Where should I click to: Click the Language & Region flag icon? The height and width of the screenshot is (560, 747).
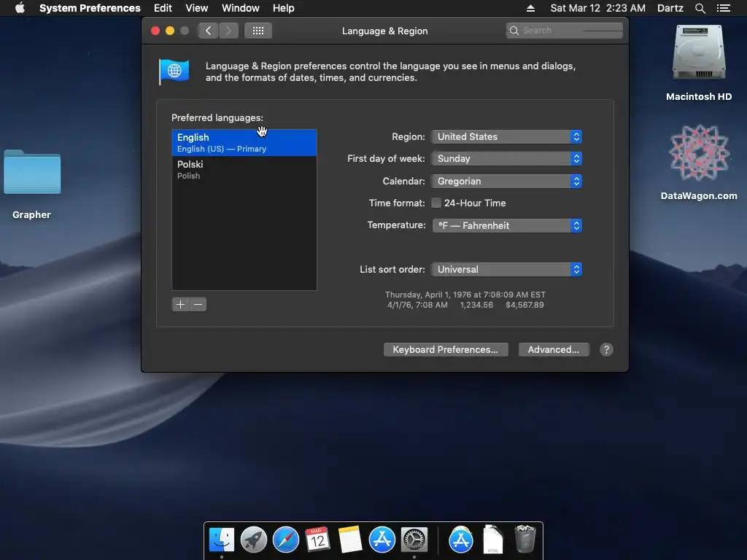click(174, 71)
